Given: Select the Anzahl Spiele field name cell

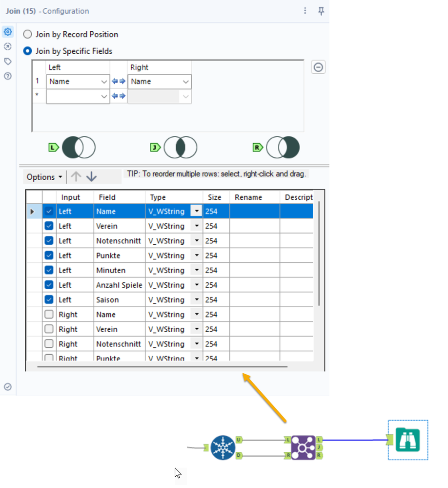Looking at the screenshot, I should pyautogui.click(x=120, y=285).
